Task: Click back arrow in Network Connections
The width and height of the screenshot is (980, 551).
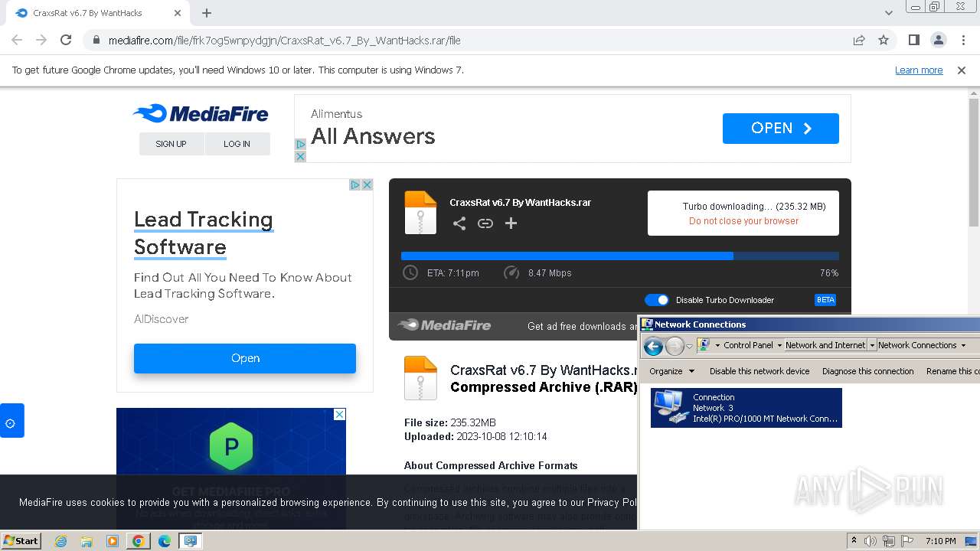Action: click(653, 346)
